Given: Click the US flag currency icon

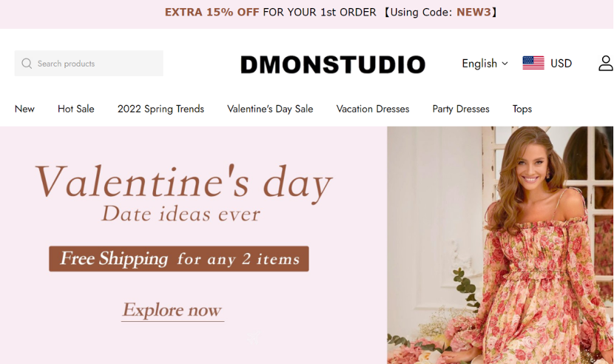Looking at the screenshot, I should tap(533, 63).
